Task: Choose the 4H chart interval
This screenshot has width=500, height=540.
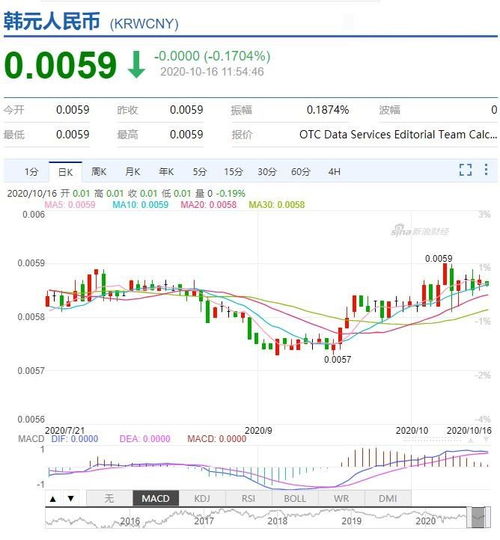Action: [334, 172]
